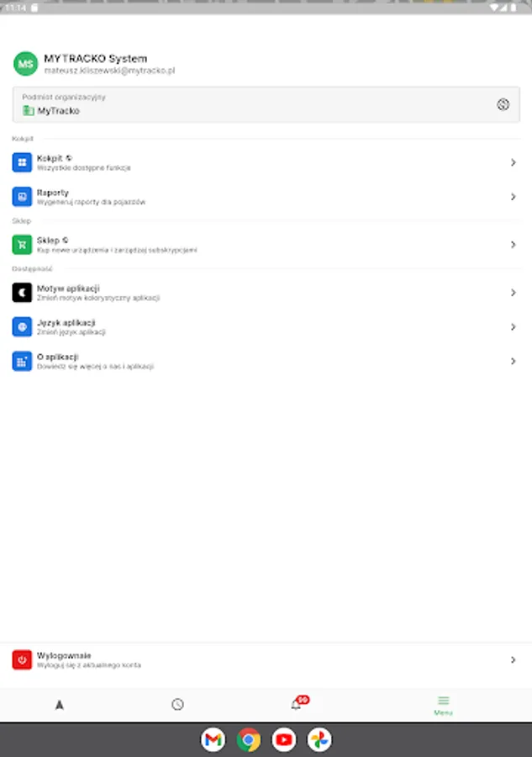The height and width of the screenshot is (757, 532).
Task: Tap the Język aplikacji globe icon
Action: (22, 327)
